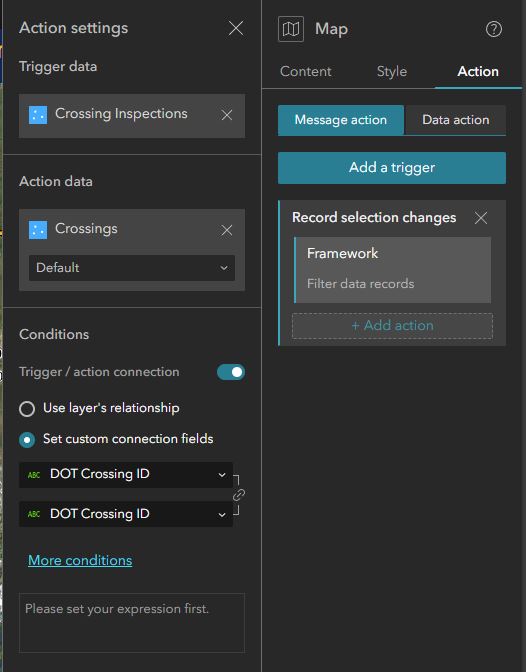Image resolution: width=526 pixels, height=672 pixels.
Task: Click the connection fields link icon
Action: click(239, 495)
